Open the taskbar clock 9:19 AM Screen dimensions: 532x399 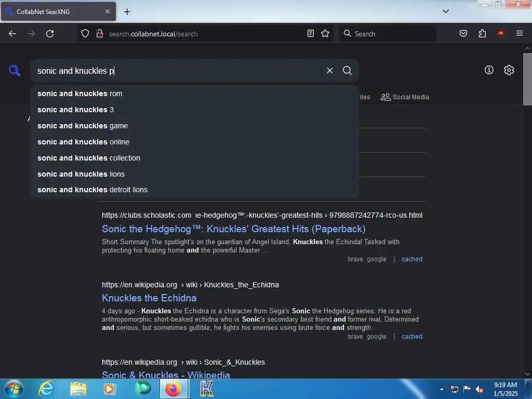[x=506, y=389]
